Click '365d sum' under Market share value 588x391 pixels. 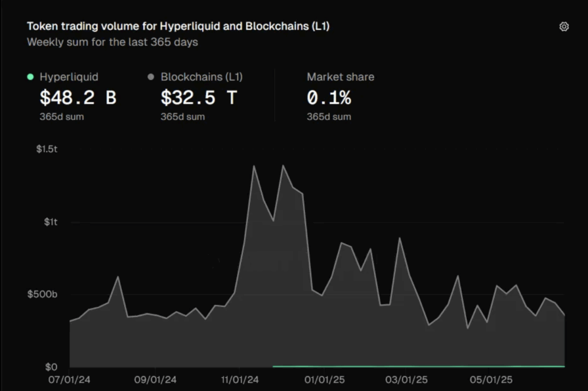(329, 117)
